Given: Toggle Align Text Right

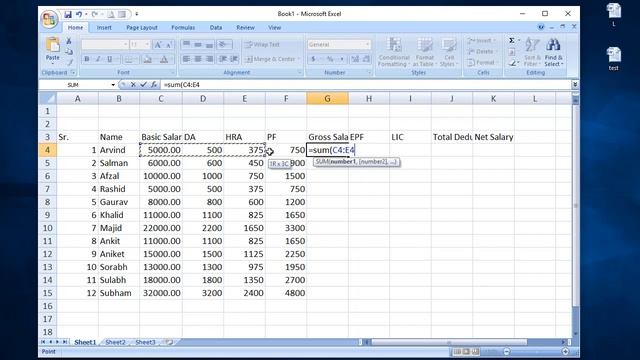Looking at the screenshot, I should tap(209, 59).
